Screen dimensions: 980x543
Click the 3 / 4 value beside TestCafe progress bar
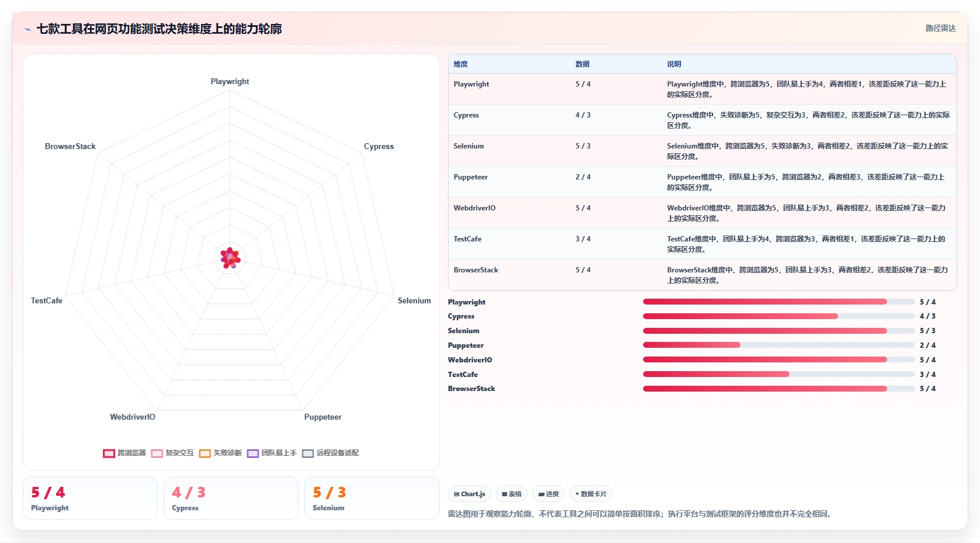[927, 375]
